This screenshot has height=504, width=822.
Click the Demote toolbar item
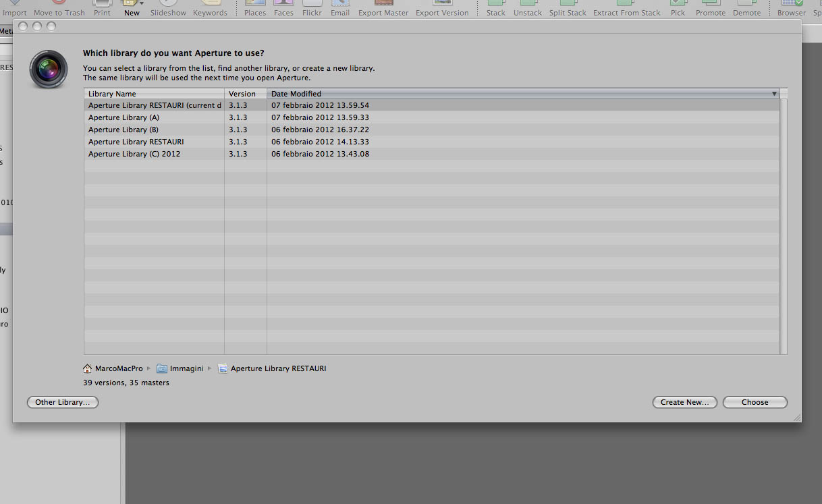(747, 9)
